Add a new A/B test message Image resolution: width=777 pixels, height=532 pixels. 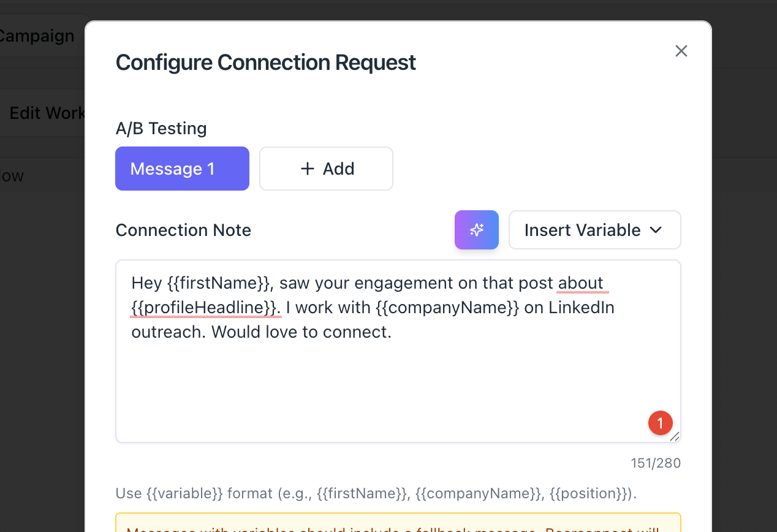coord(326,169)
